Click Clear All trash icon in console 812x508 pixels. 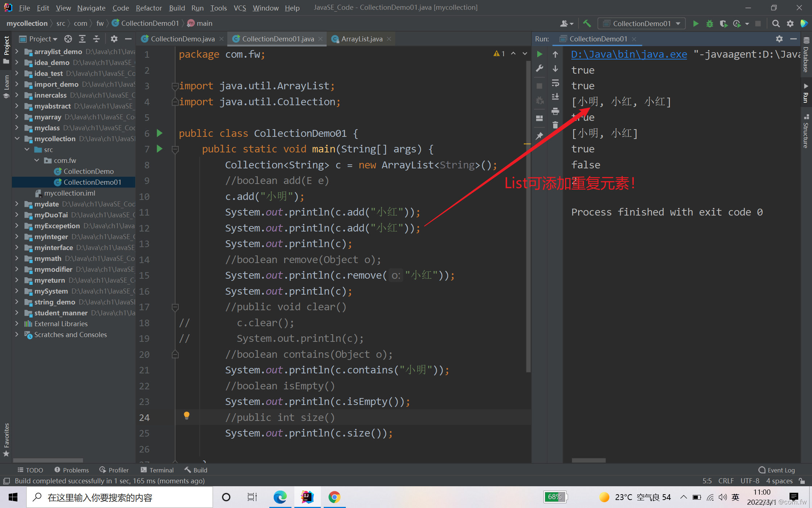(x=555, y=125)
